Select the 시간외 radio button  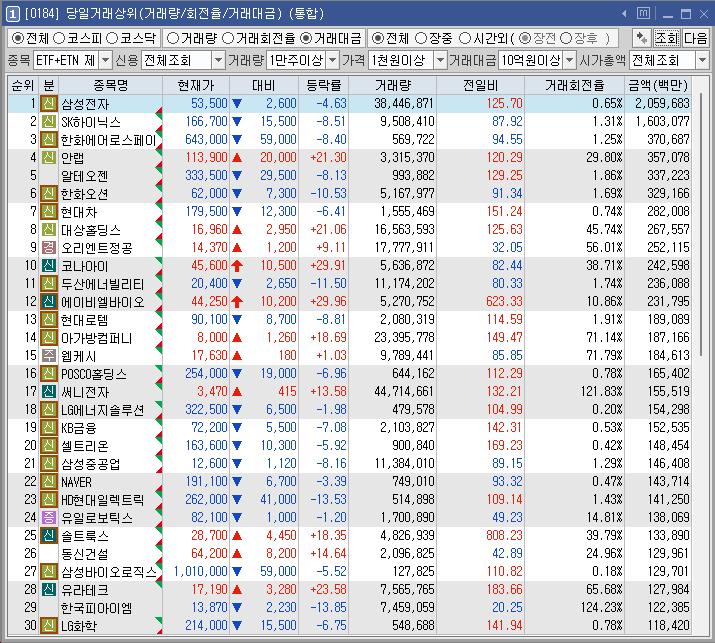[464, 38]
